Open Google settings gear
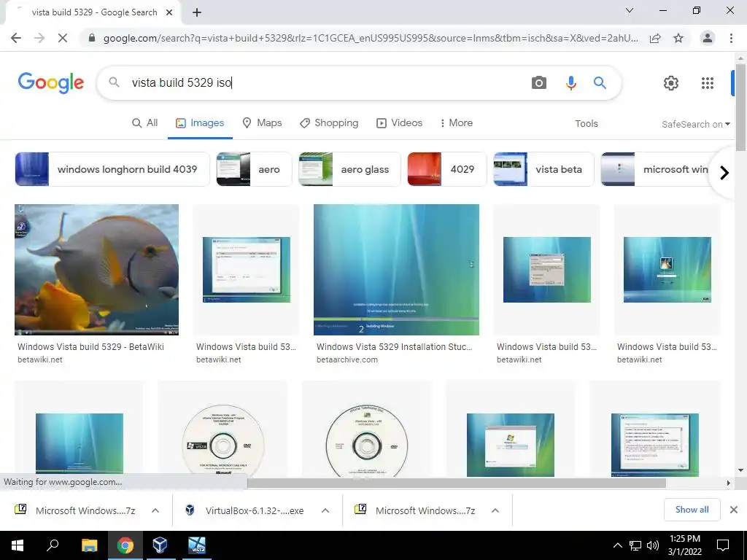Viewport: 747px width, 560px height. [671, 83]
